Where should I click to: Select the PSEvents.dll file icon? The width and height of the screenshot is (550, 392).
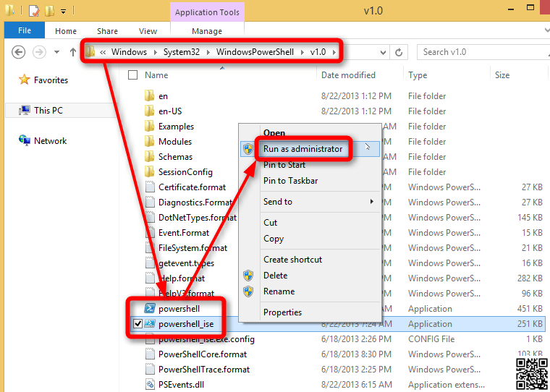[x=150, y=384]
